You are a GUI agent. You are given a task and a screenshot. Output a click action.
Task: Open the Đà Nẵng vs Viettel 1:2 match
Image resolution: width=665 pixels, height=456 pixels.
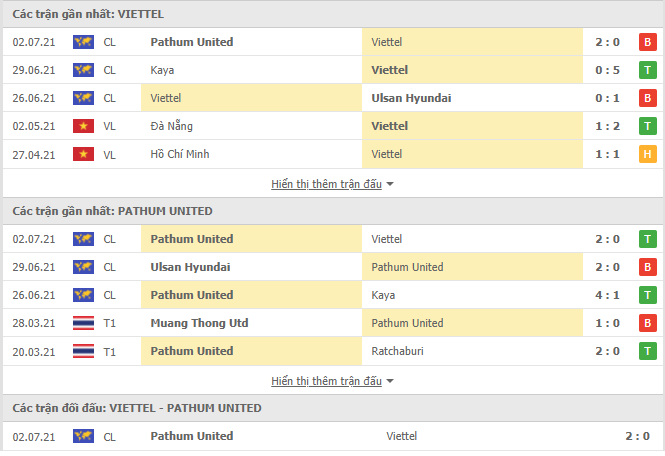(x=332, y=126)
